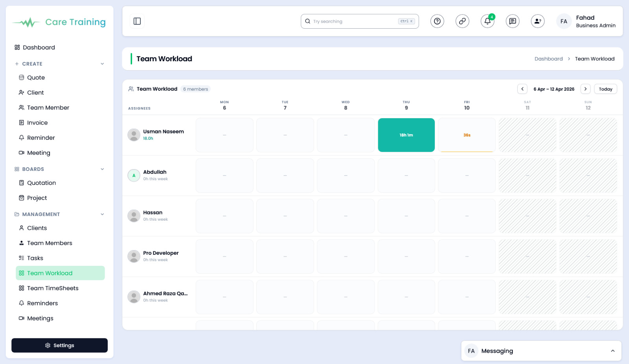The height and width of the screenshot is (364, 629).
Task: Select the link icon in the header
Action: coord(462,21)
